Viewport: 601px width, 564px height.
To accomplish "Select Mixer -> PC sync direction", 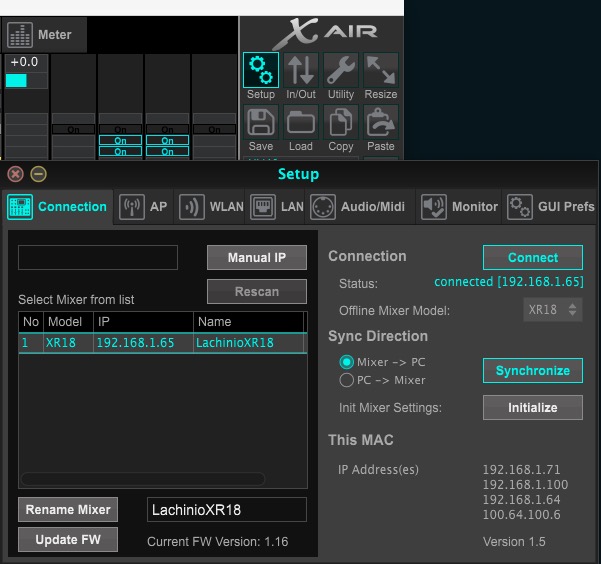I will (346, 362).
